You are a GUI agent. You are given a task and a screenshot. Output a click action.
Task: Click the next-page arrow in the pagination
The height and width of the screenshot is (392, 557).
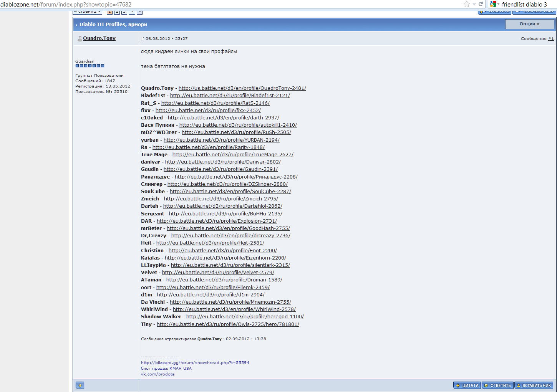[x=132, y=12]
